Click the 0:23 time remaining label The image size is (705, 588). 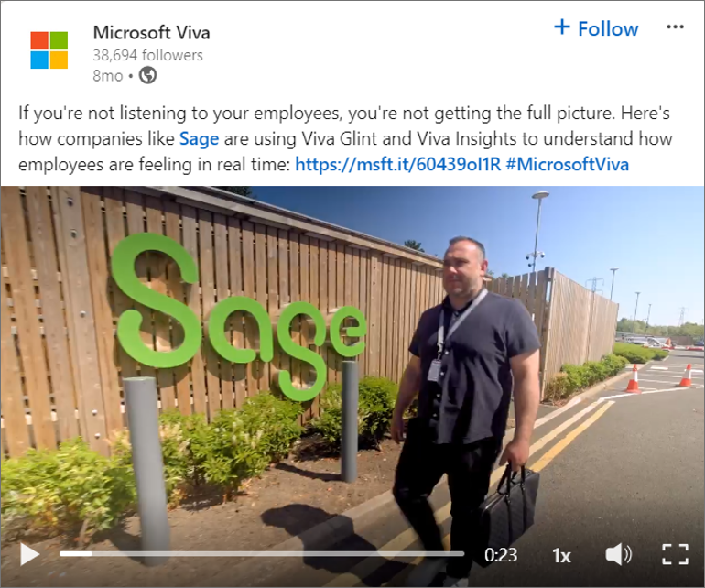click(x=501, y=555)
